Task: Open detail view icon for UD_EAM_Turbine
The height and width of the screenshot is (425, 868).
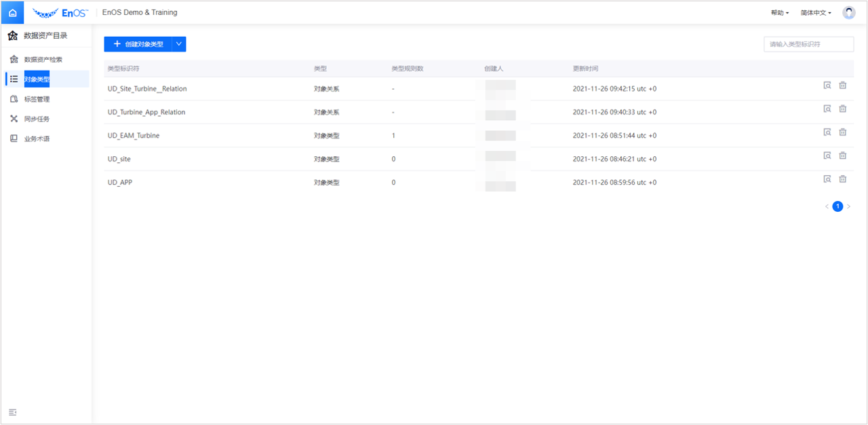Action: [827, 132]
